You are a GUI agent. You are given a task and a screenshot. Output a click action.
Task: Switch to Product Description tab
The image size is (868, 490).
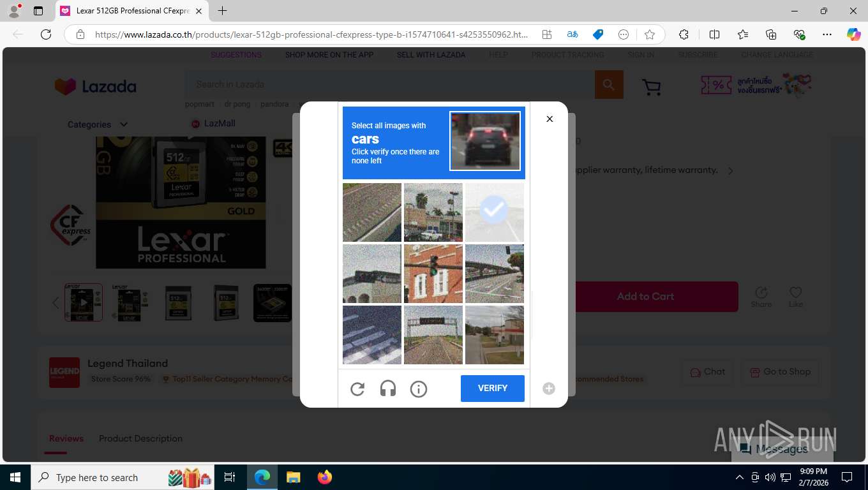point(140,438)
